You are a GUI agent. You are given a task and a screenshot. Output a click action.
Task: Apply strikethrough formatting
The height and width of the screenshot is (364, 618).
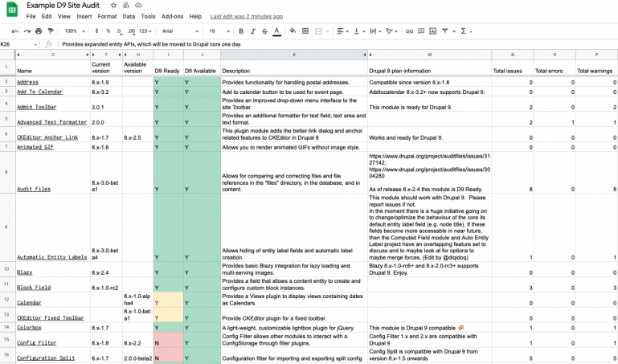coord(265,31)
